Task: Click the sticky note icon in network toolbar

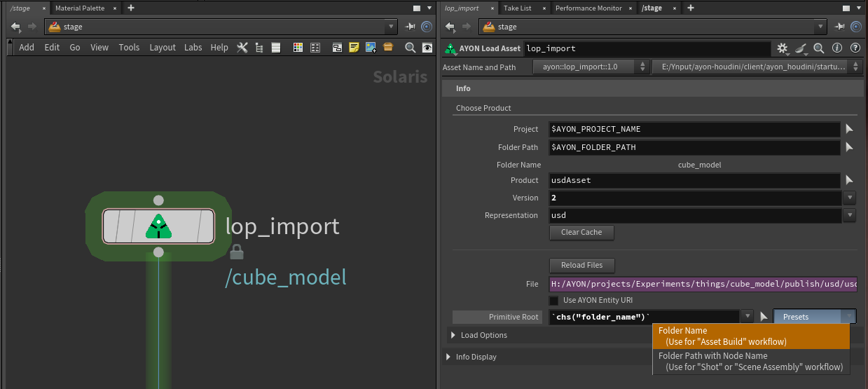Action: point(354,48)
